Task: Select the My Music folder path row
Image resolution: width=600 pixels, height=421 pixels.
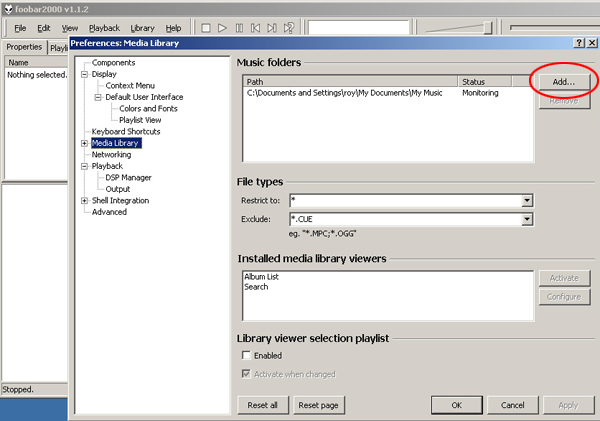Action: [388, 93]
